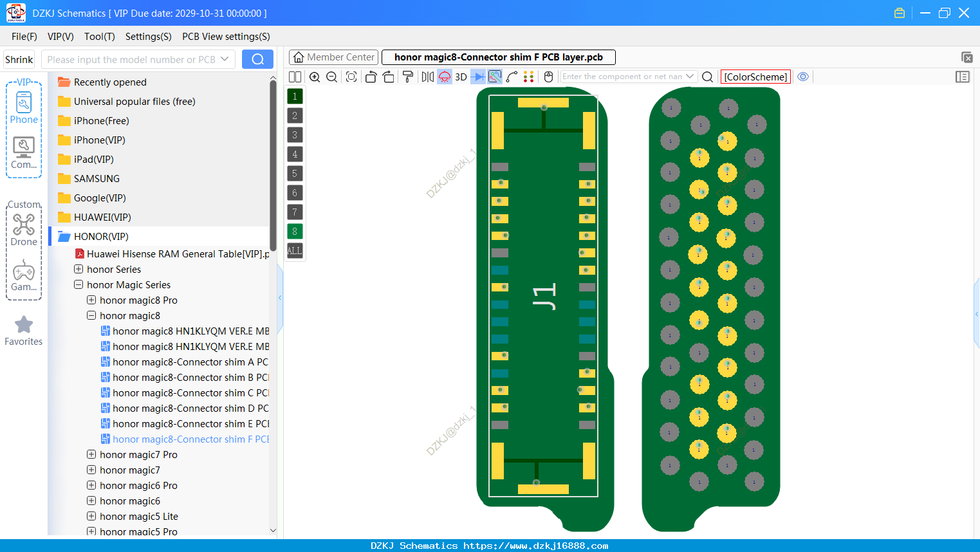Click the model number search field
Viewport: 980px width, 552px height.
[x=131, y=59]
